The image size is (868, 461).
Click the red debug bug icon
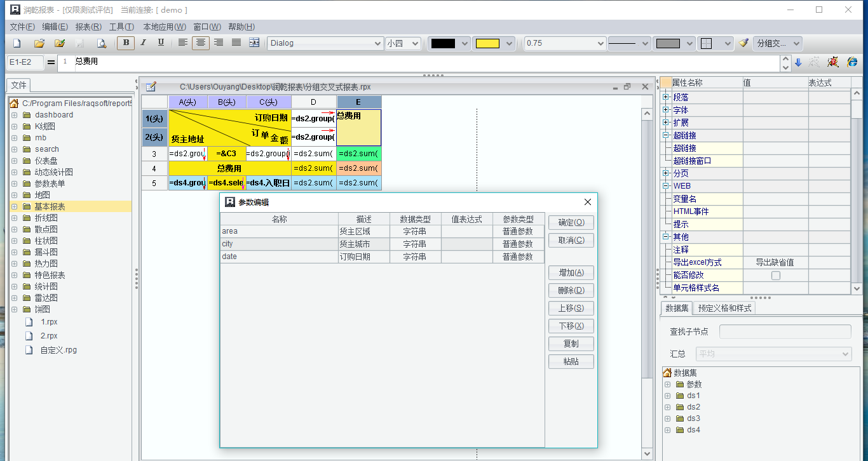point(833,62)
